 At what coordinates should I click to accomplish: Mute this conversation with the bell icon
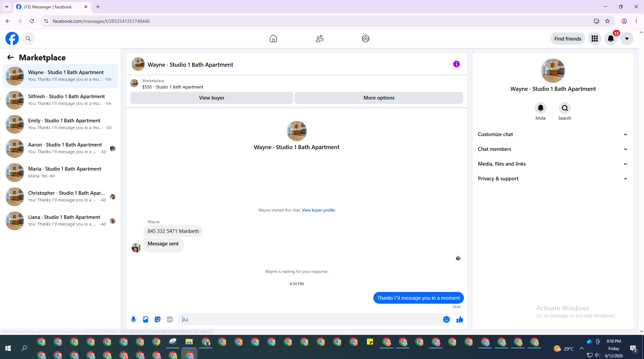pos(540,108)
